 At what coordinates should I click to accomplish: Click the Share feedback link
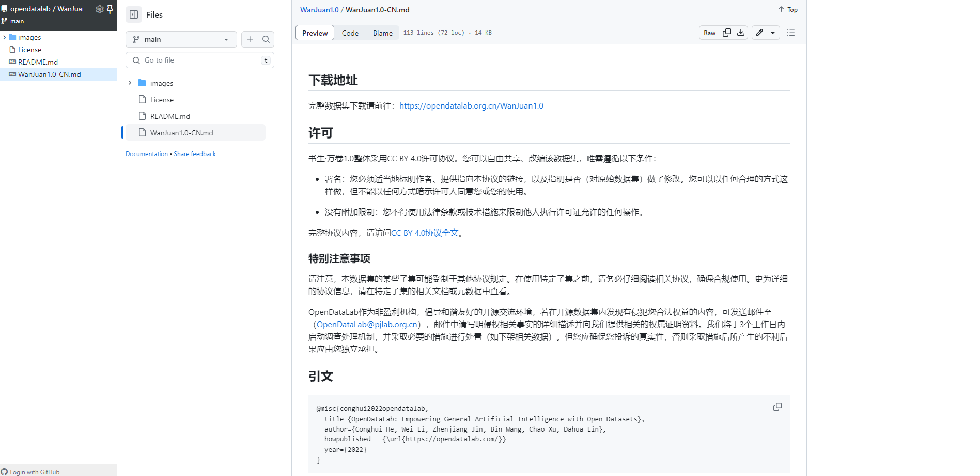coord(195,154)
